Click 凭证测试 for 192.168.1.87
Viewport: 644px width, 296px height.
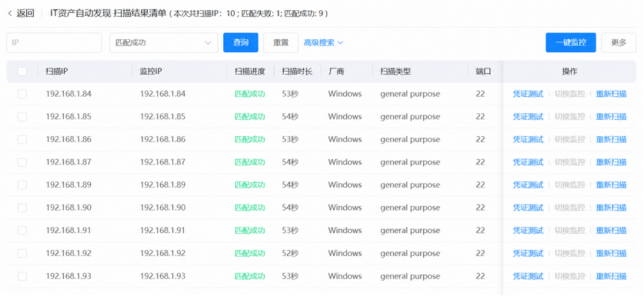pyautogui.click(x=528, y=162)
